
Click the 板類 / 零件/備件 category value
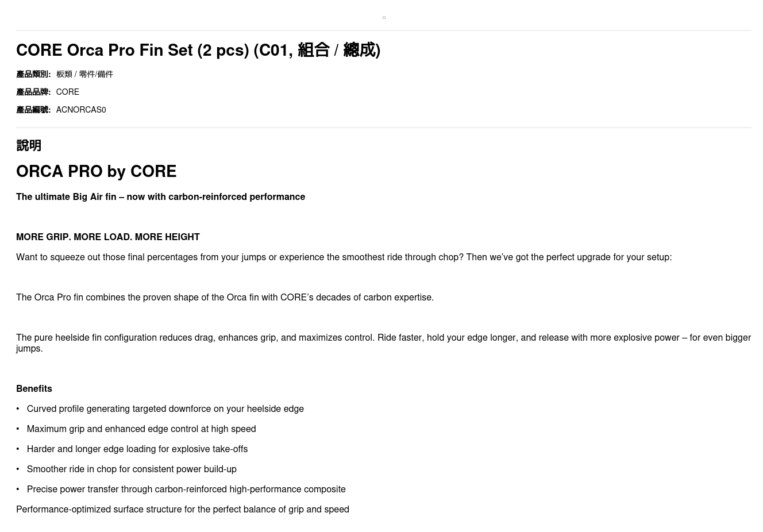(x=84, y=74)
